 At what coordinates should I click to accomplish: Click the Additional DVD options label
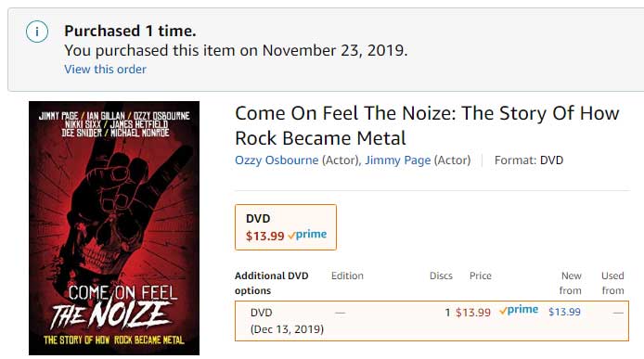[272, 283]
